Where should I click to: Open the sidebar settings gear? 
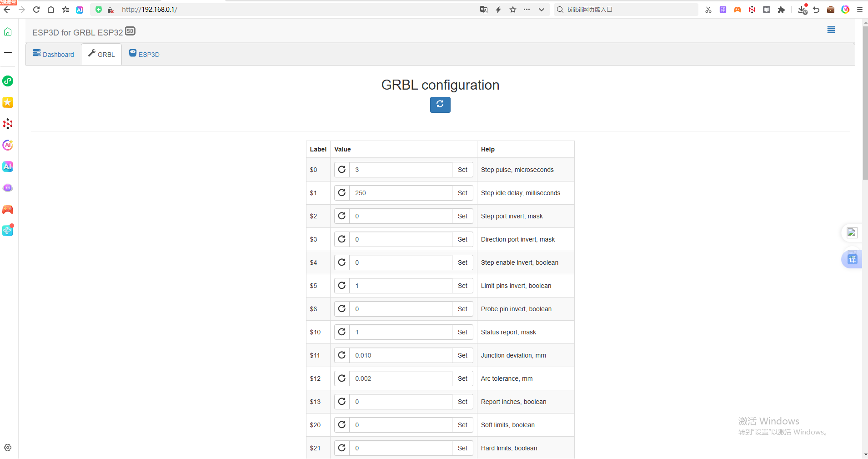pos(8,447)
